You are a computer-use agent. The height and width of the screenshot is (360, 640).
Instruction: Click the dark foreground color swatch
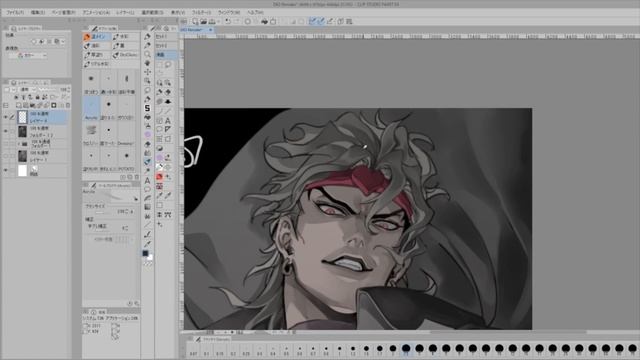point(145,253)
